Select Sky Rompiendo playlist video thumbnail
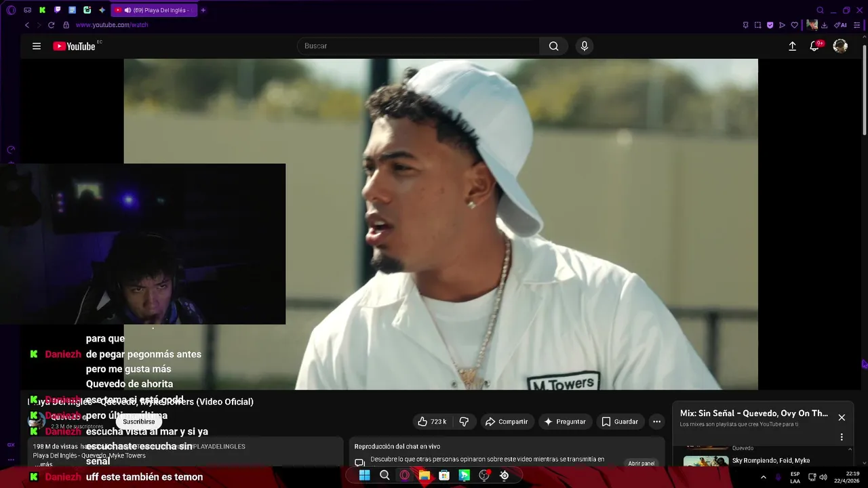 pyautogui.click(x=706, y=462)
